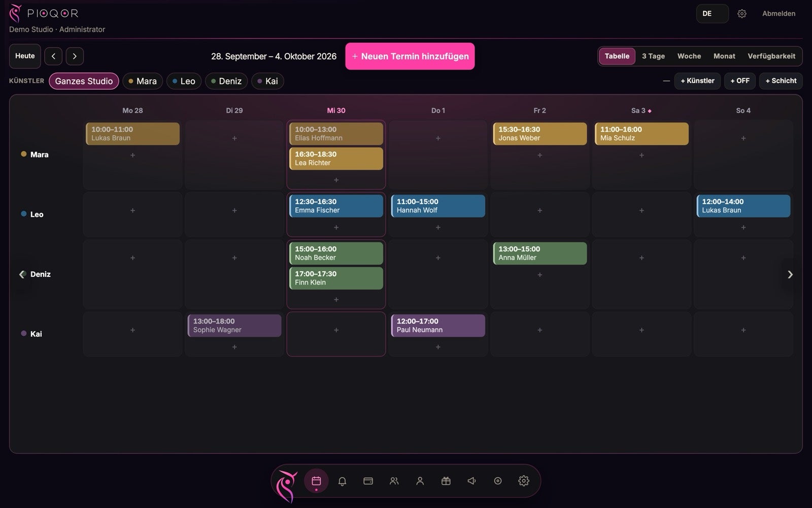Image resolution: width=812 pixels, height=508 pixels.
Task: Select the Ganzes Studio artist filter
Action: click(84, 81)
